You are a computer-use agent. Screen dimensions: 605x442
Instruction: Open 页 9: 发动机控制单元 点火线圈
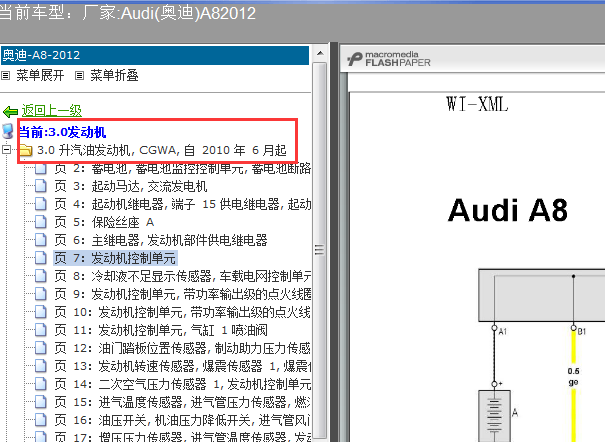pyautogui.click(x=182, y=294)
